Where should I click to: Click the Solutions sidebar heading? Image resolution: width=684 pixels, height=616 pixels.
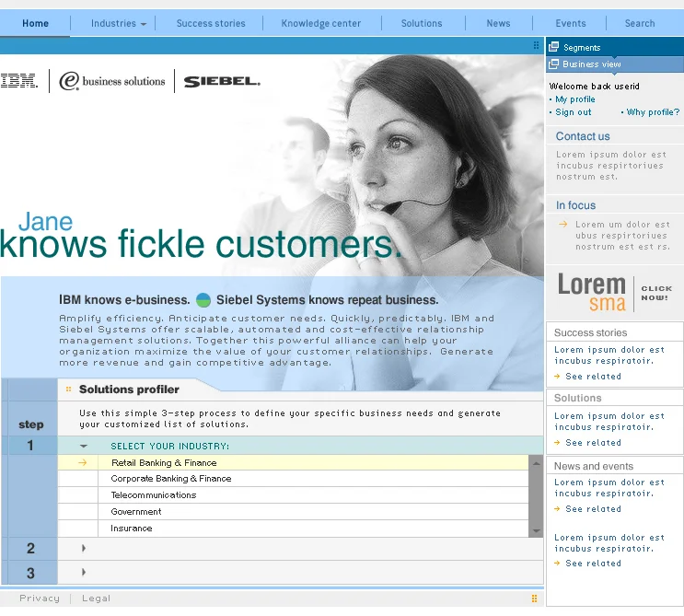point(577,399)
